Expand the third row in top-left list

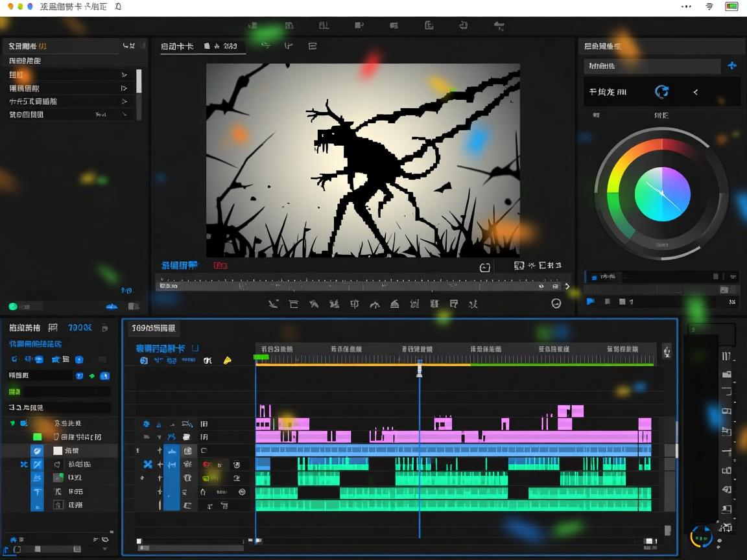(x=124, y=101)
